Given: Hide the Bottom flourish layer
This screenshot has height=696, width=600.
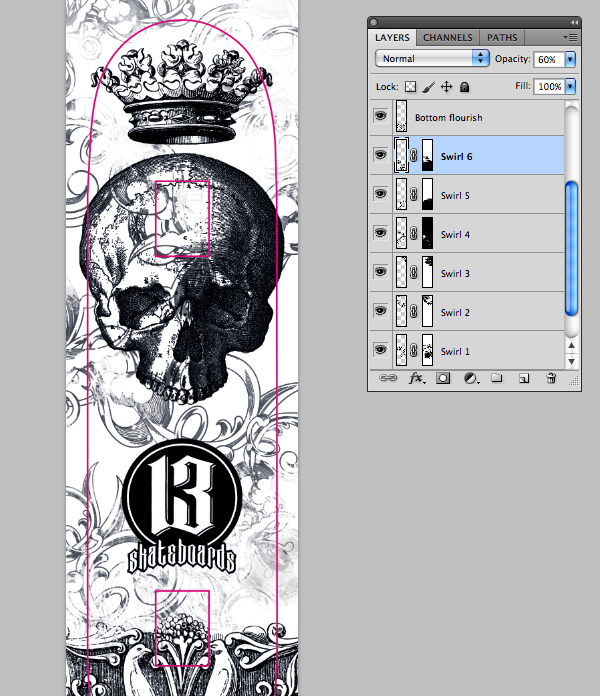Looking at the screenshot, I should (380, 116).
